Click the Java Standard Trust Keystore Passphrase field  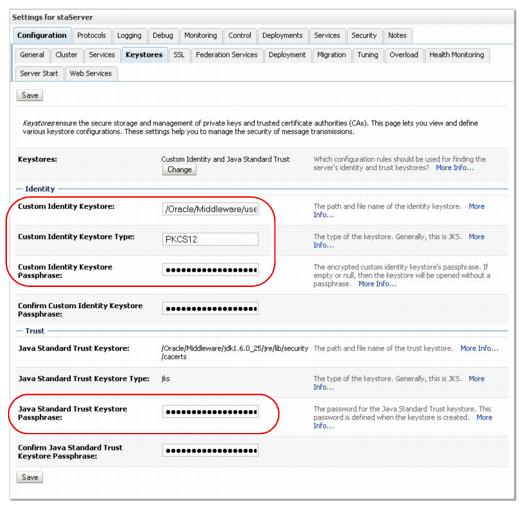210,412
